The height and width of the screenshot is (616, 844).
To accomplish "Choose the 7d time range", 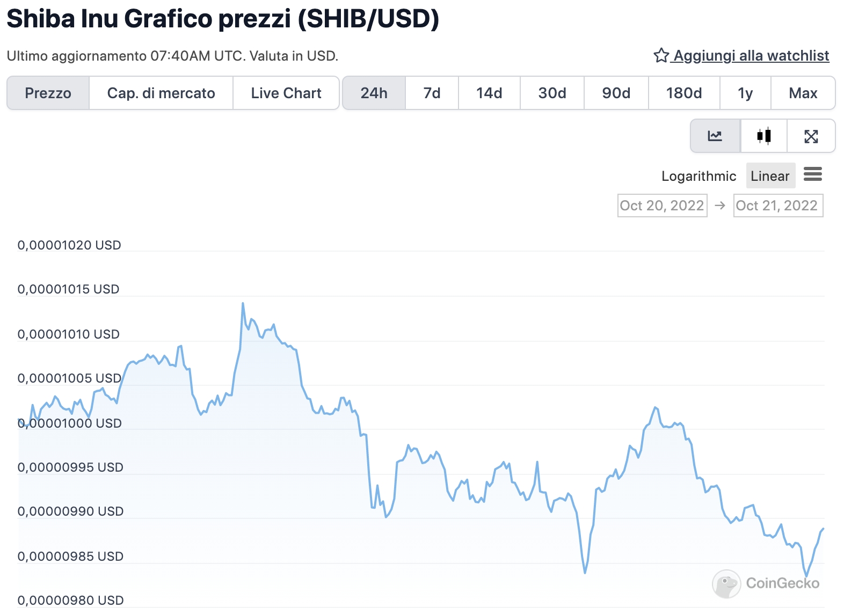I will (x=432, y=93).
